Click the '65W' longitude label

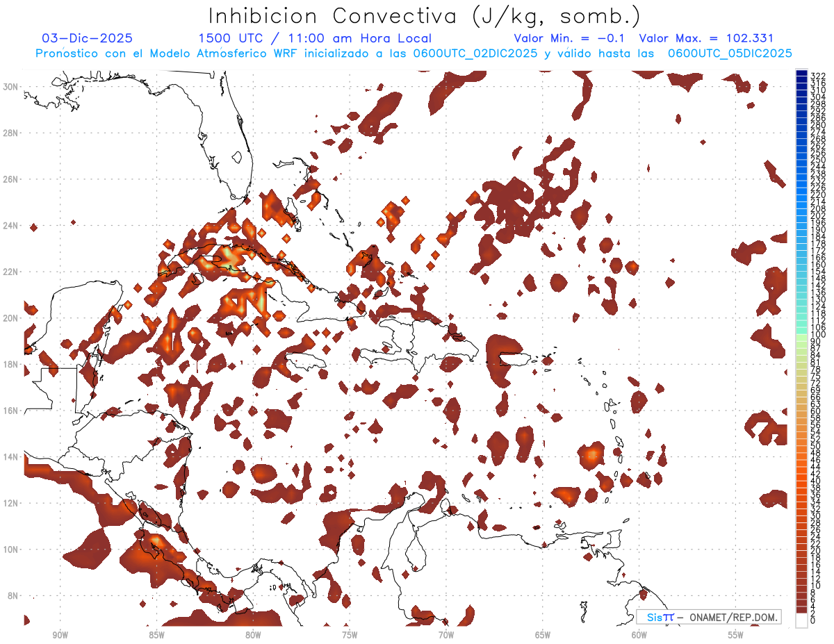(x=543, y=634)
